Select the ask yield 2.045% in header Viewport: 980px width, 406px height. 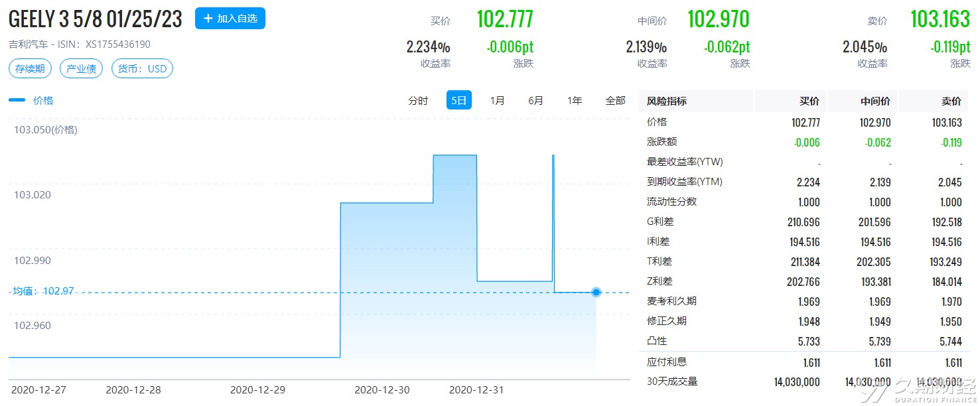point(865,47)
